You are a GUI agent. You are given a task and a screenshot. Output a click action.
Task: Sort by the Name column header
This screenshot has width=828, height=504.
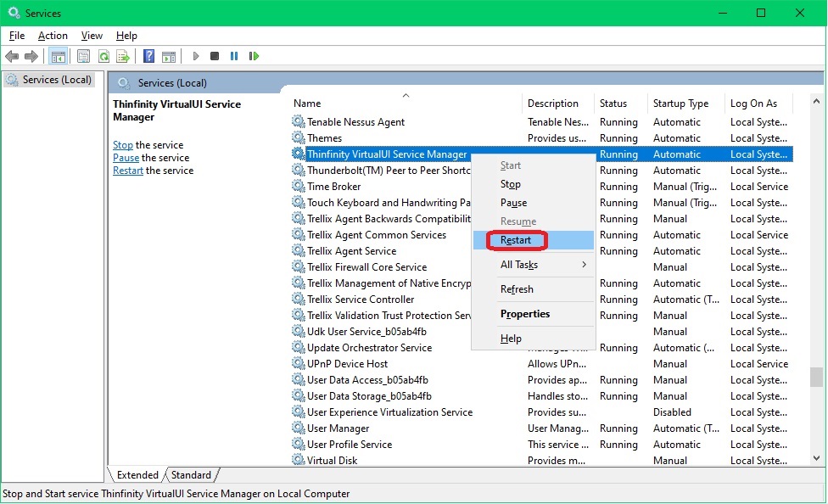[406, 103]
